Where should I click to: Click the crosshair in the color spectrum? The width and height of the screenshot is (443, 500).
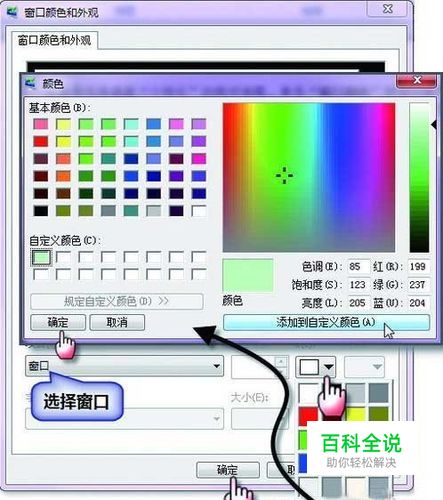coord(284,176)
